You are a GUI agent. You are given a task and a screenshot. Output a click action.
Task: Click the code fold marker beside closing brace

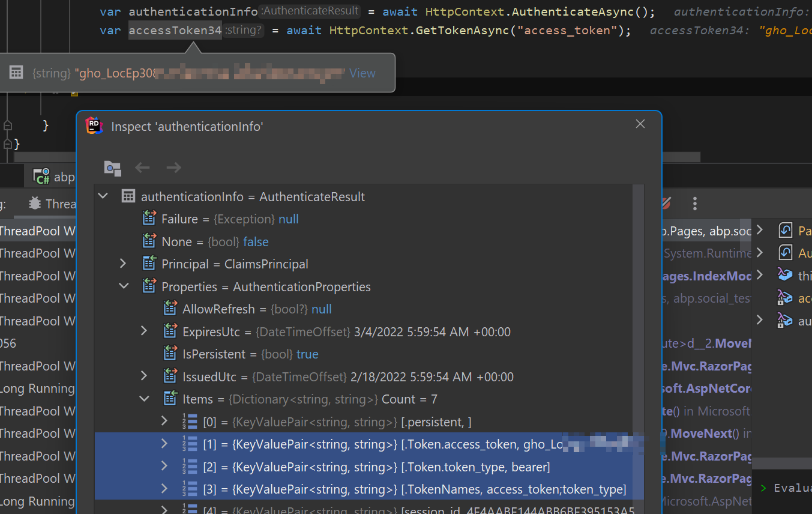tap(7, 144)
